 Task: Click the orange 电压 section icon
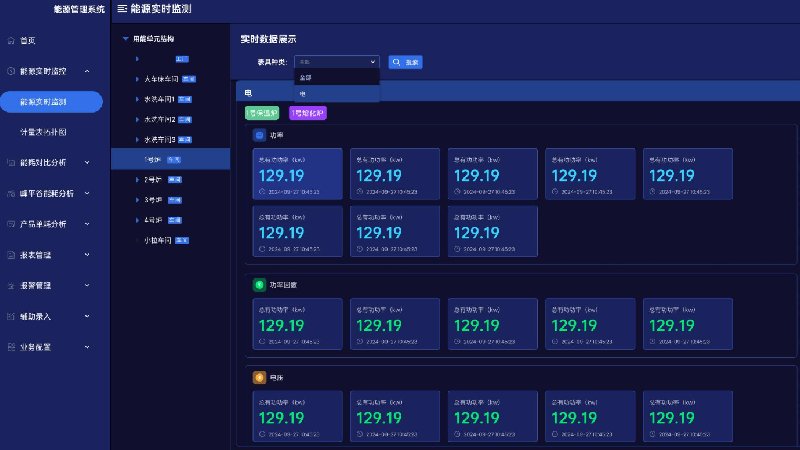[259, 378]
